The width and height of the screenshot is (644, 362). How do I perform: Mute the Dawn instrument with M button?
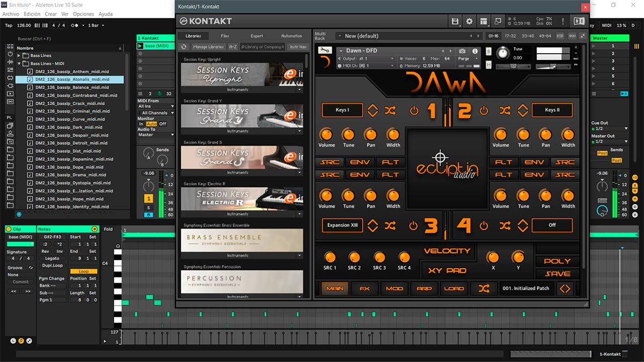[488, 64]
